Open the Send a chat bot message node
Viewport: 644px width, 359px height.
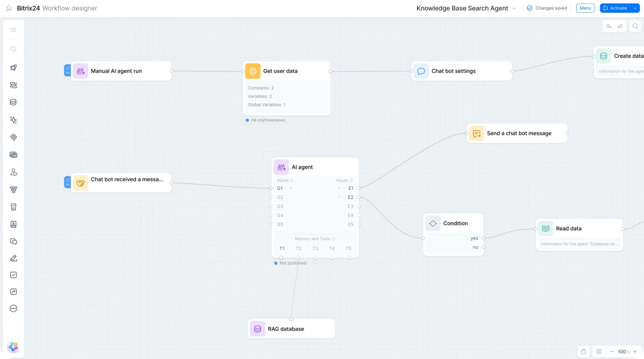tap(517, 133)
